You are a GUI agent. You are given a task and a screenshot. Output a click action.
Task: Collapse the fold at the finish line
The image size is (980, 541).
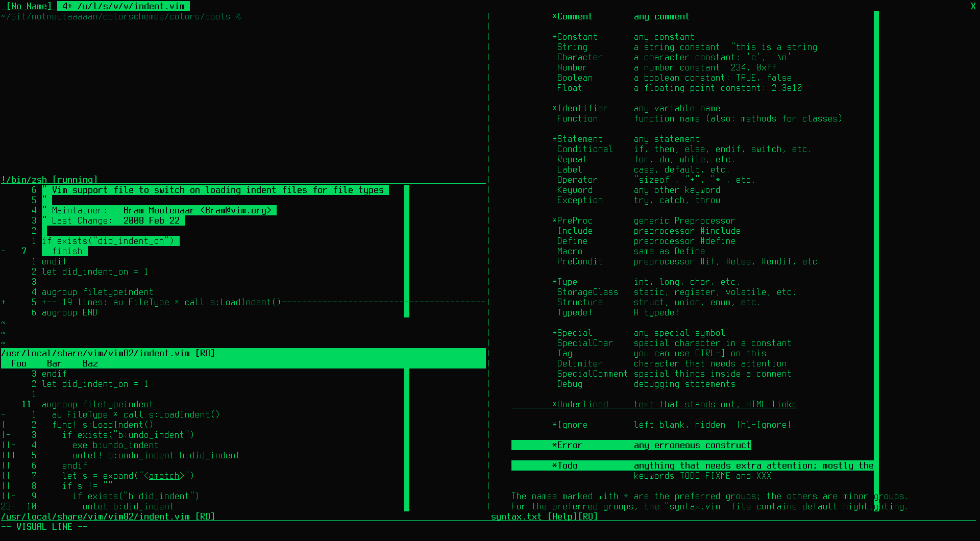click(3, 251)
